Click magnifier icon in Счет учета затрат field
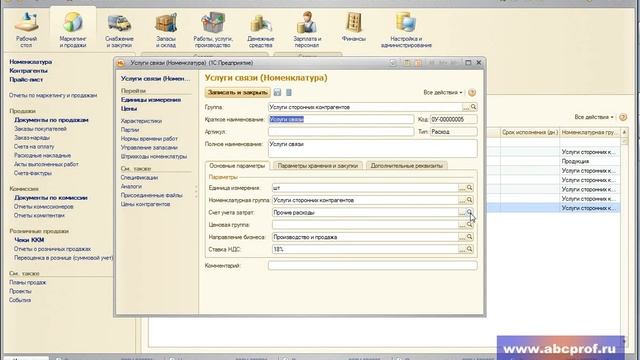Screen dimensions: 640x360 coord(469,212)
